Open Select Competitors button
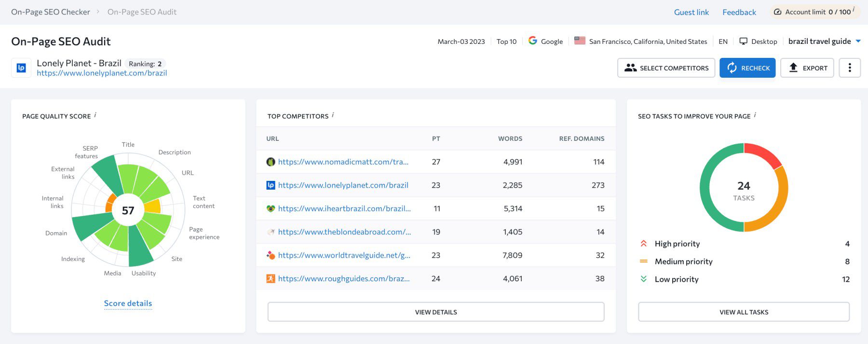868x344 pixels. (666, 68)
